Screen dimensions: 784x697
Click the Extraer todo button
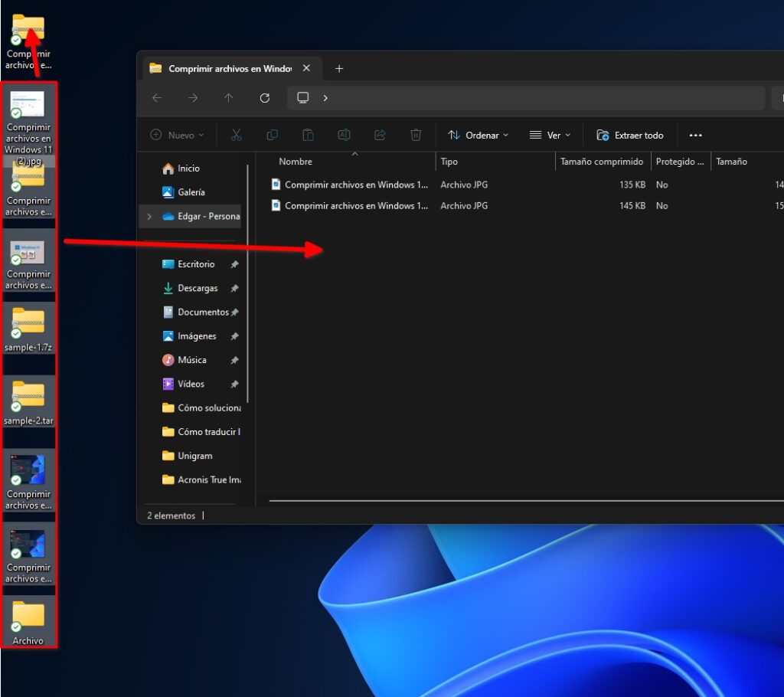(x=629, y=135)
